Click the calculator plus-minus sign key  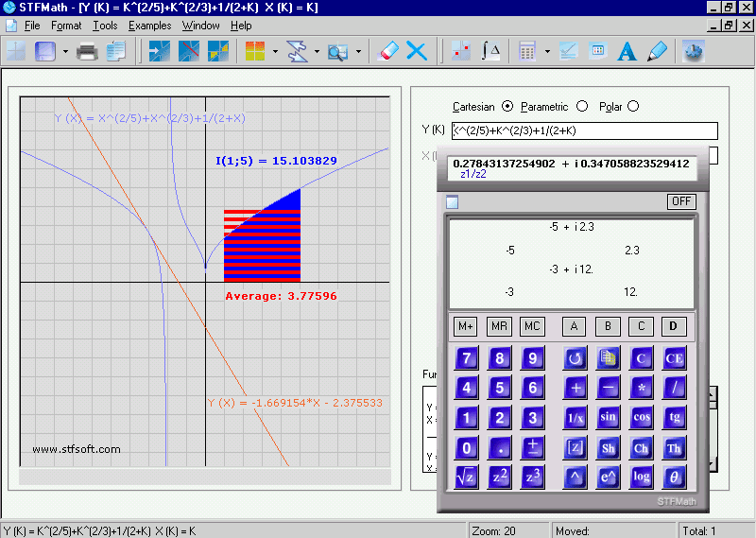pos(532,448)
